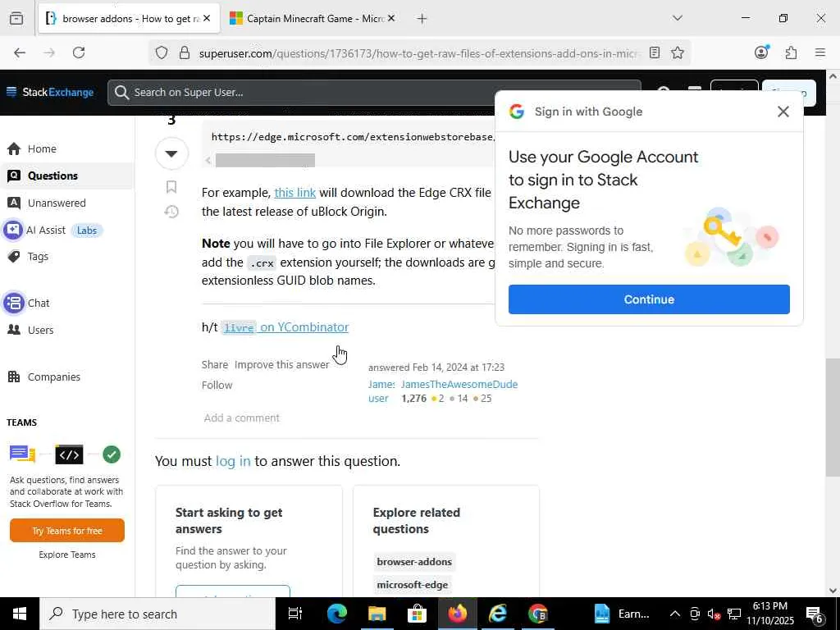This screenshot has height=630, width=840.
Task: Click Add a comment
Action: [x=242, y=418]
